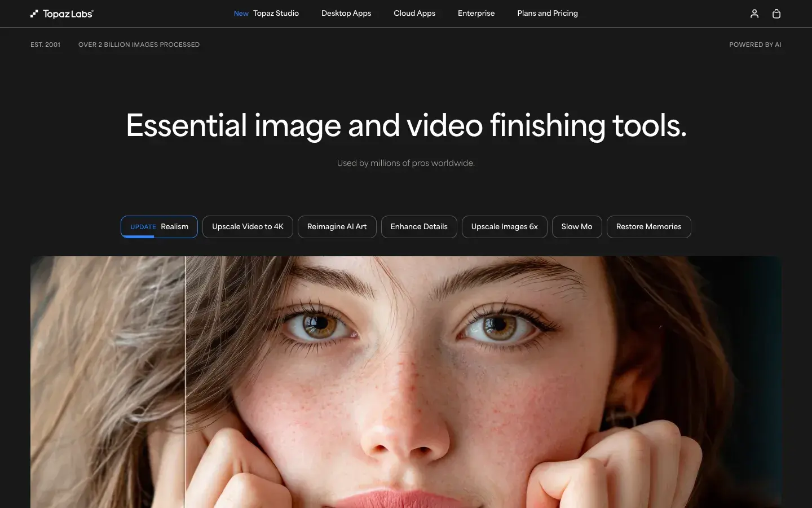812x508 pixels.
Task: Select the Realism update tab
Action: click(159, 226)
